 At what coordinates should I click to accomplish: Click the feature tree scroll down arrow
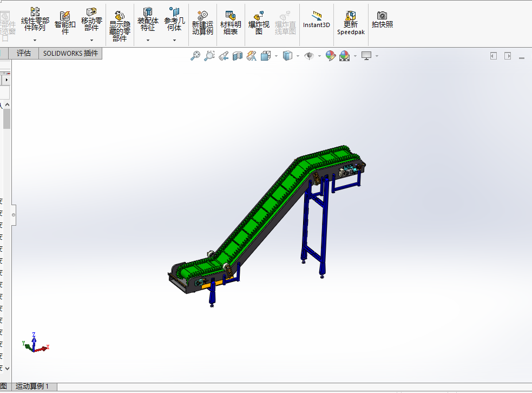pos(7,369)
